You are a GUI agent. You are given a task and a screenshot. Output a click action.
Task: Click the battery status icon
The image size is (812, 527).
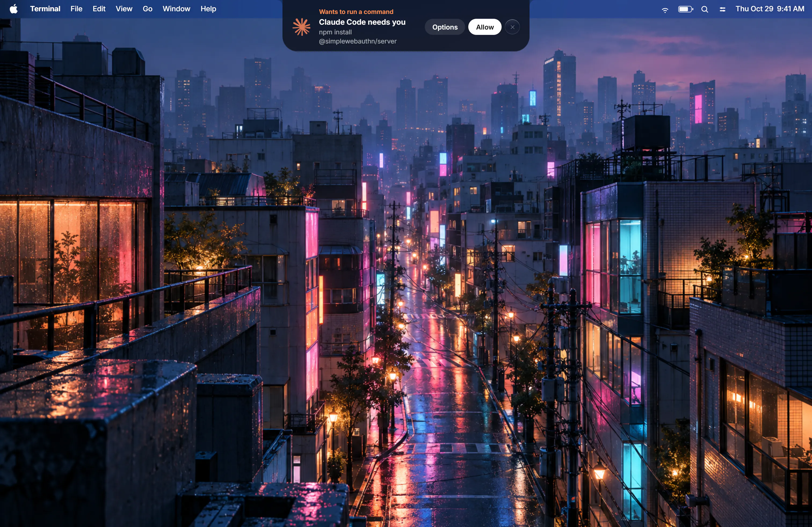pos(686,9)
